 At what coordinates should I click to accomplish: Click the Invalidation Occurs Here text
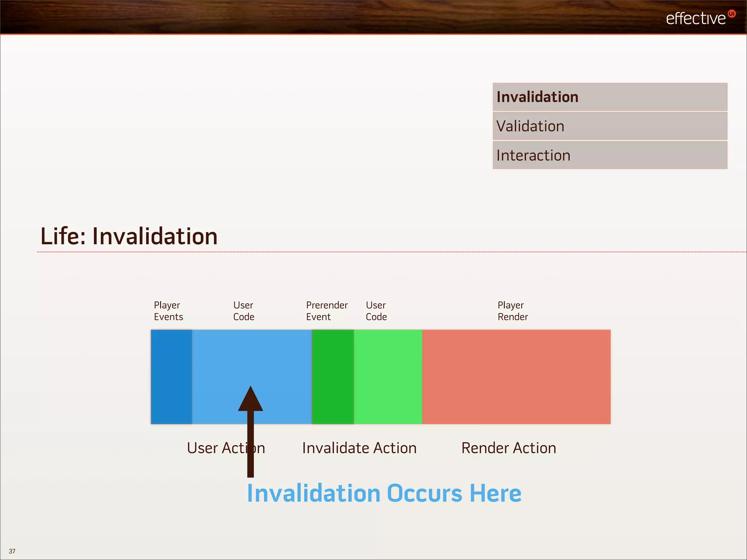pos(384,493)
